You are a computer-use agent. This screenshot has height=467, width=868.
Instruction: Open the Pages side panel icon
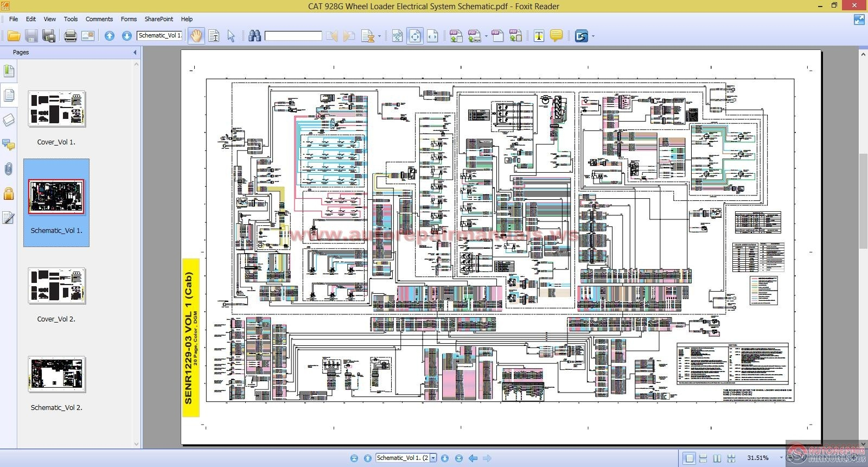9,96
